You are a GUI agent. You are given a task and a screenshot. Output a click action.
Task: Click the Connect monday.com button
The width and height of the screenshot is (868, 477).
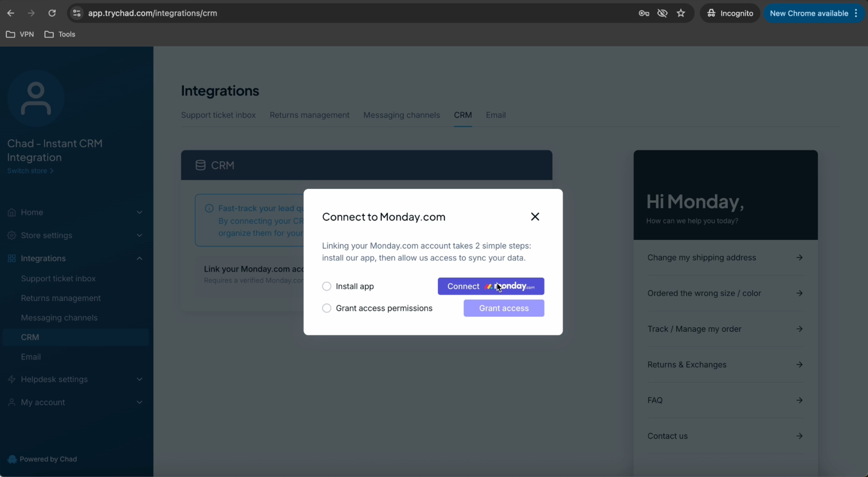(x=491, y=286)
